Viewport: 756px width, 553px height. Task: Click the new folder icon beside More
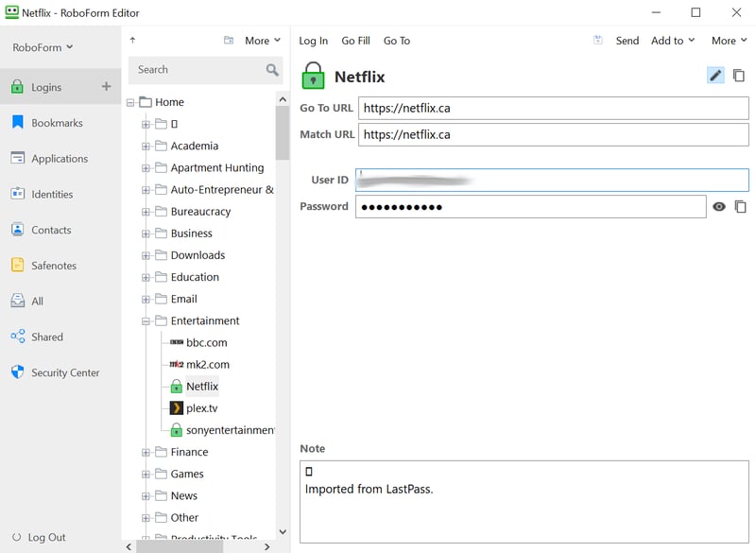coord(229,41)
